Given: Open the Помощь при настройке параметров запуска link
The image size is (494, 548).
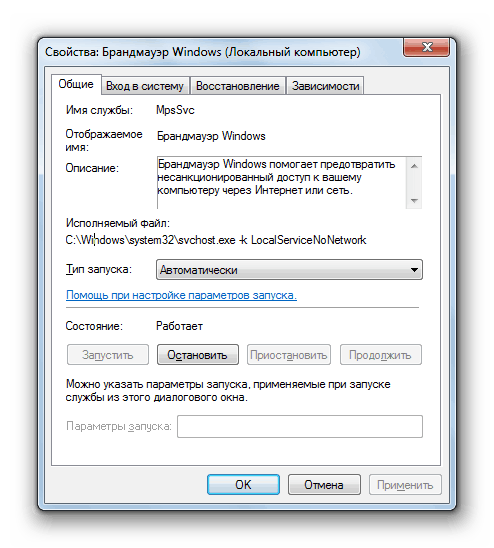Looking at the screenshot, I should coord(181,295).
